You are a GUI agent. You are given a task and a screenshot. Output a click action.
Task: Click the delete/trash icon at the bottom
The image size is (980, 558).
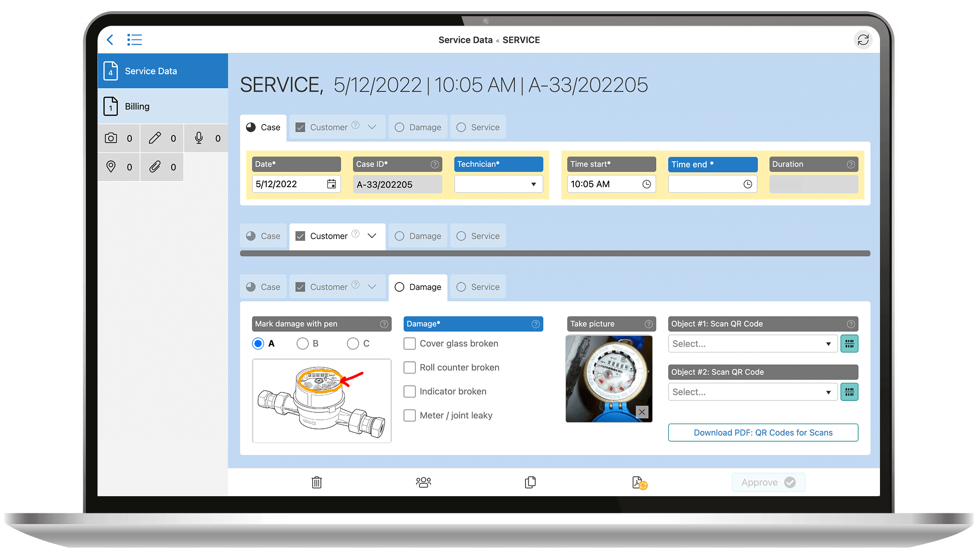coord(316,482)
